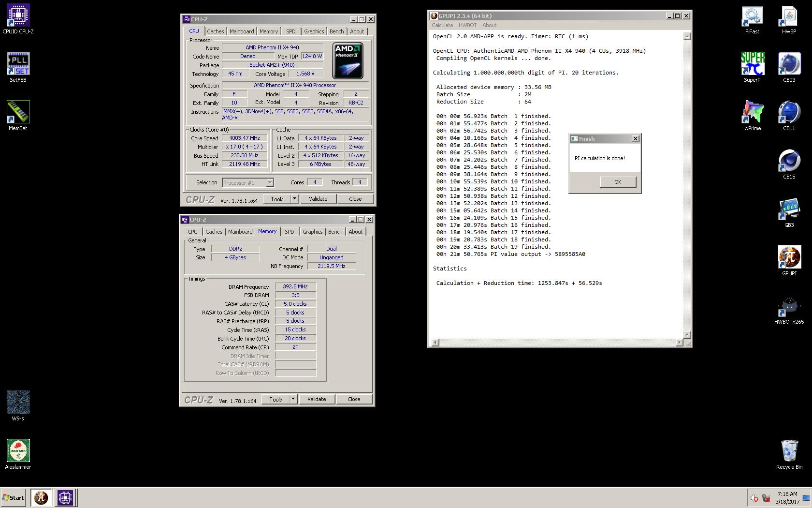This screenshot has width=812, height=508.
Task: Open the Recycle Bin
Action: 789,455
